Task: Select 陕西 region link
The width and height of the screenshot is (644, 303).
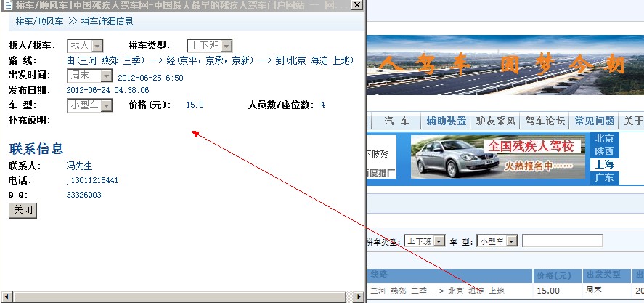Action: (604, 151)
